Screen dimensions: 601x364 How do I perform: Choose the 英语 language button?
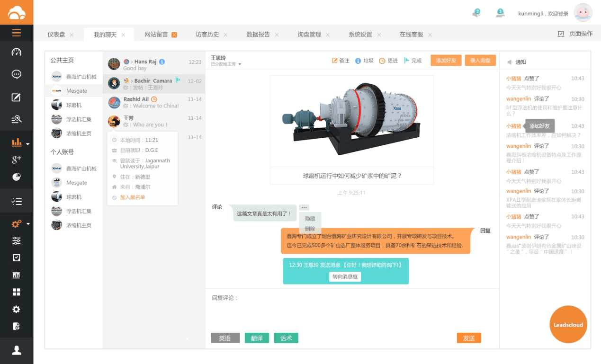(225, 338)
